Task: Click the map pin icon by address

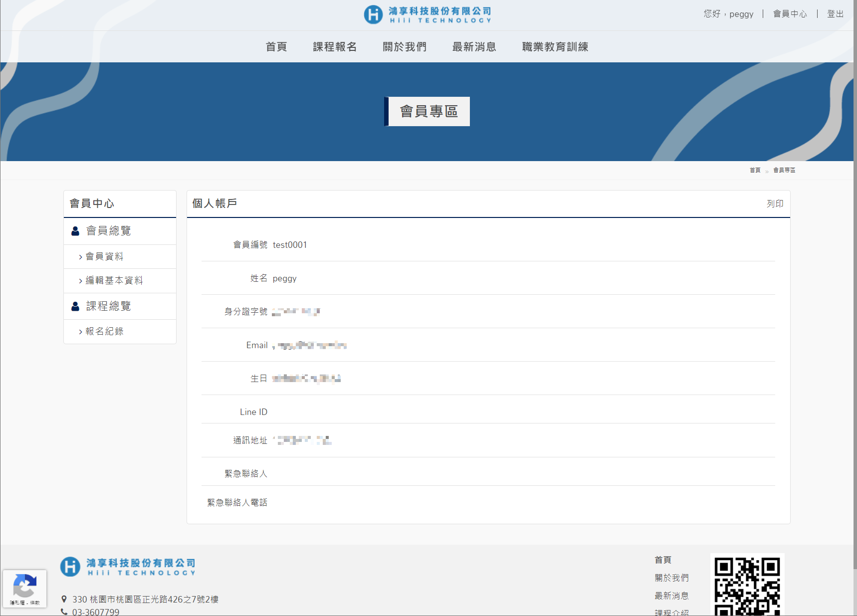Action: [x=64, y=599]
